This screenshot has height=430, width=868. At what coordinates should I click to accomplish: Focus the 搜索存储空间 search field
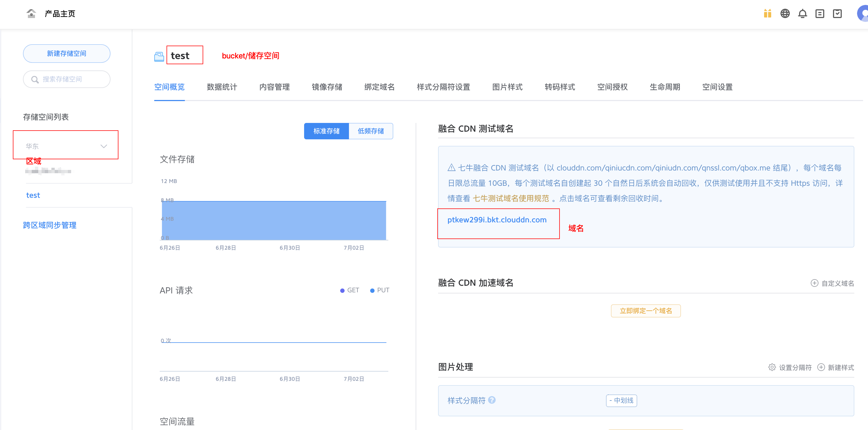pyautogui.click(x=67, y=79)
